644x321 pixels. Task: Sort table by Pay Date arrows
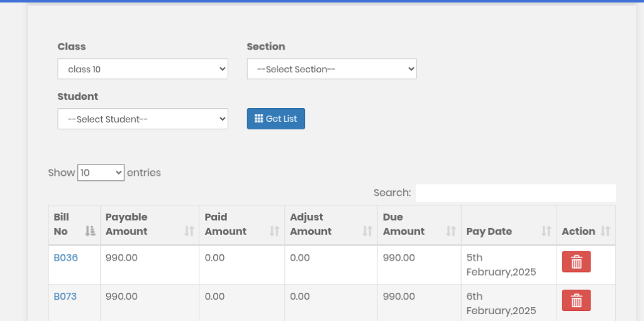coord(547,231)
